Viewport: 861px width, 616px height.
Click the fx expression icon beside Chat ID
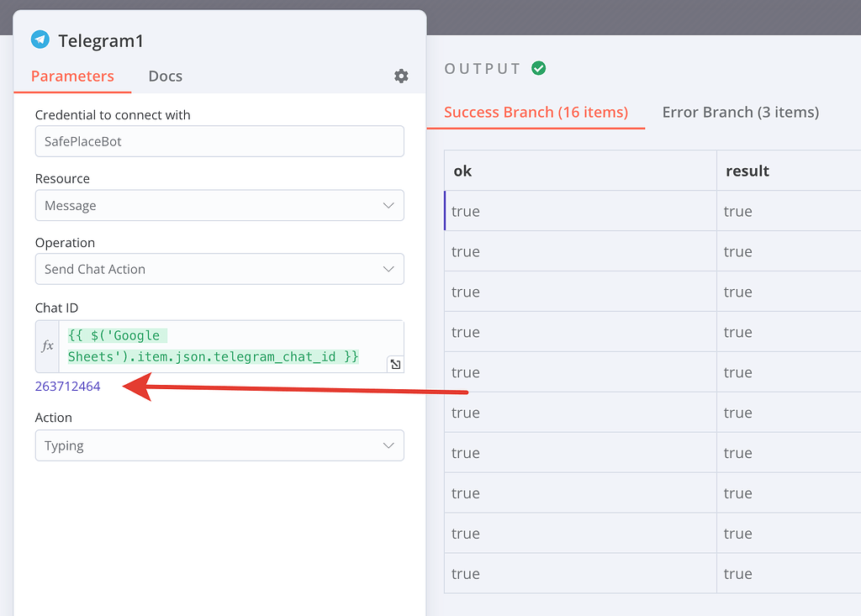point(47,345)
